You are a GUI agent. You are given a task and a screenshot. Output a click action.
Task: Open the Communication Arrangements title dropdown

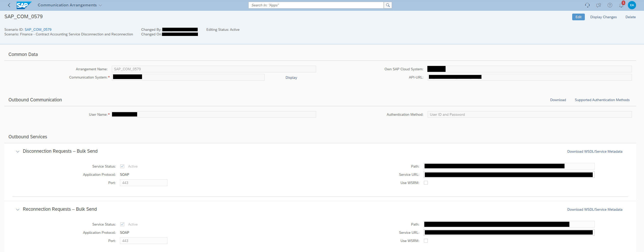click(x=70, y=5)
